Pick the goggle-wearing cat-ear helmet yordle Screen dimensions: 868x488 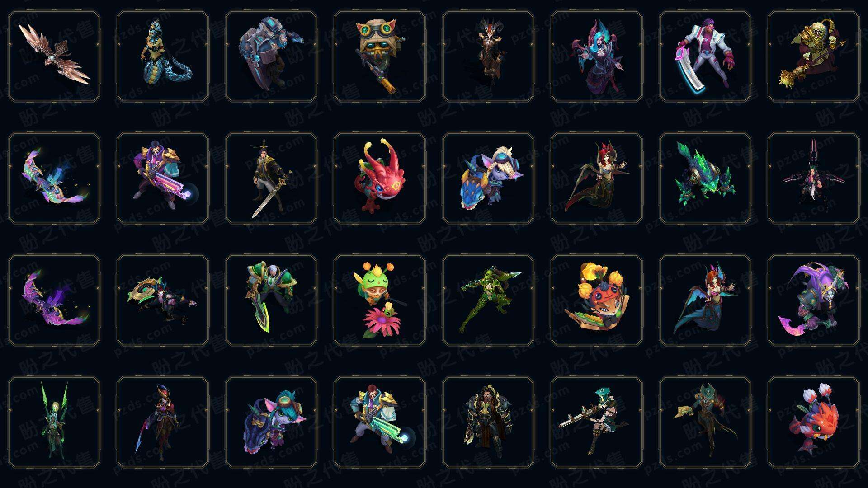coord(380,56)
